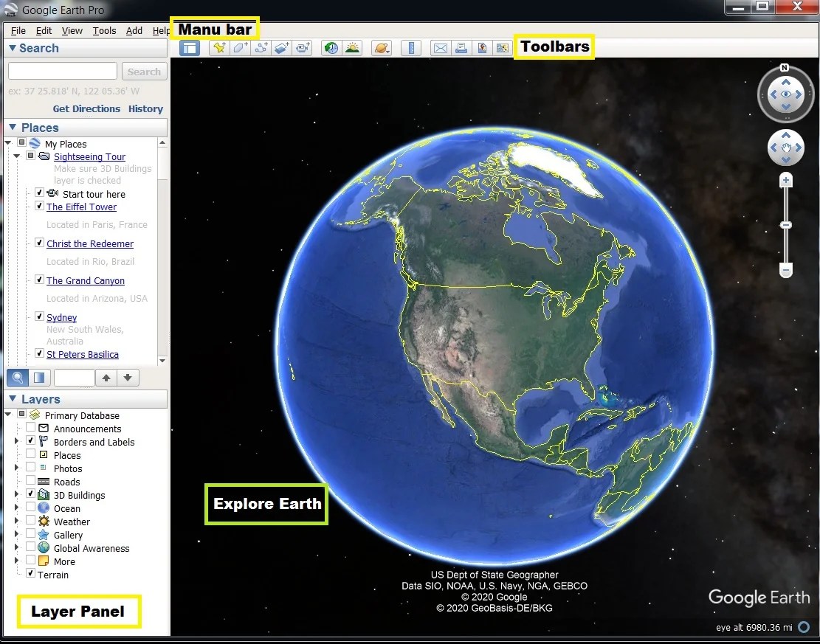Viewport: 820px width, 644px height.
Task: Switch between Earth, Sky and planets icon
Action: 382,48
